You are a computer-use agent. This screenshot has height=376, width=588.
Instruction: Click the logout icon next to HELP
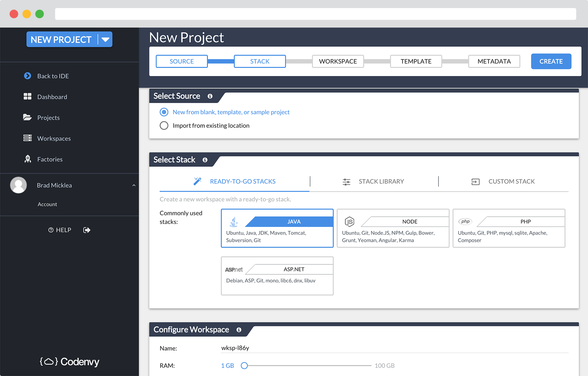[x=87, y=230]
